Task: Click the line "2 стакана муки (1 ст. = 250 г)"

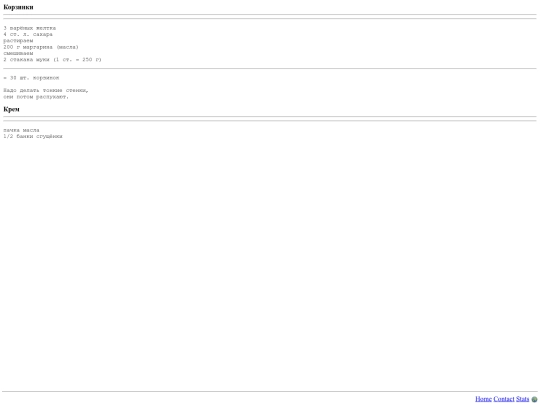Action: click(52, 60)
